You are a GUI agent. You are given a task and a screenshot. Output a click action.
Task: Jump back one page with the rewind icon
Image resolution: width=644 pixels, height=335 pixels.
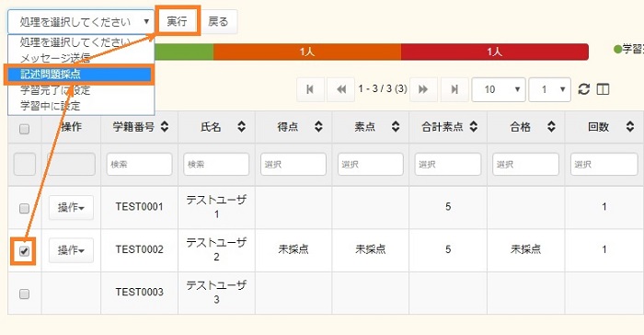[x=340, y=89]
